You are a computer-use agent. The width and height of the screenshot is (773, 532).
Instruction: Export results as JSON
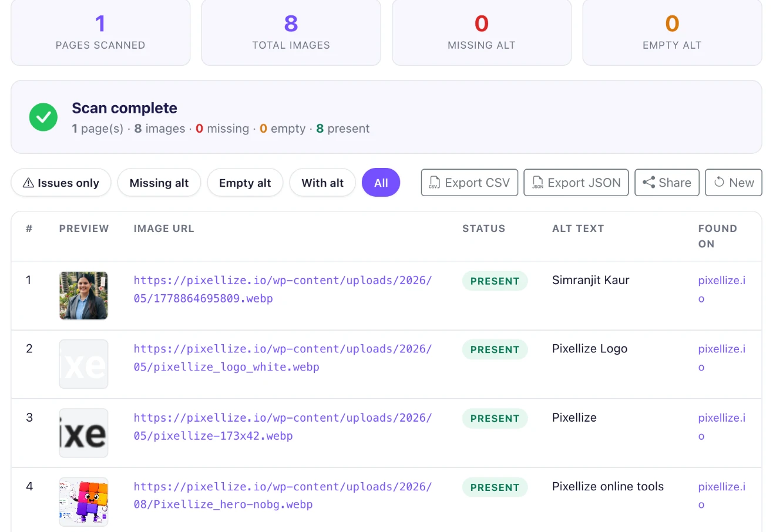[576, 183]
